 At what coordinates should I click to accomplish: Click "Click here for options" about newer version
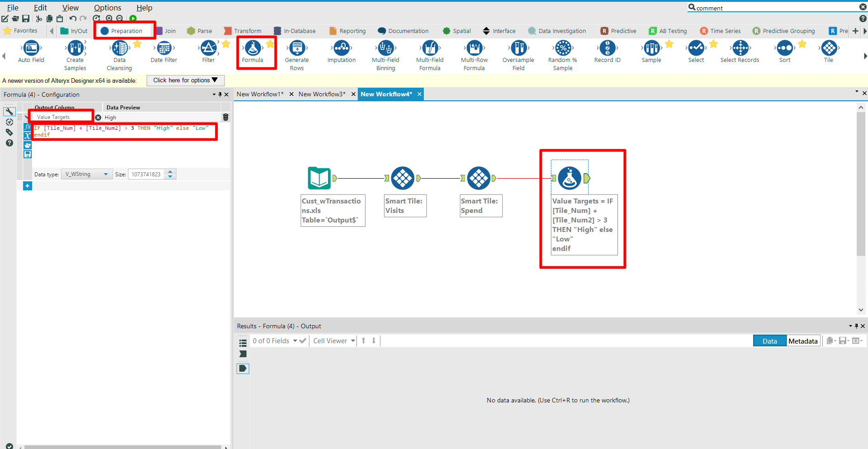[185, 80]
